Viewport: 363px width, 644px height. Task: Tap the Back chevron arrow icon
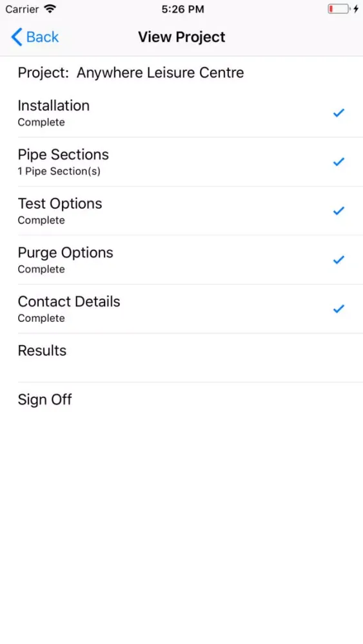click(17, 37)
